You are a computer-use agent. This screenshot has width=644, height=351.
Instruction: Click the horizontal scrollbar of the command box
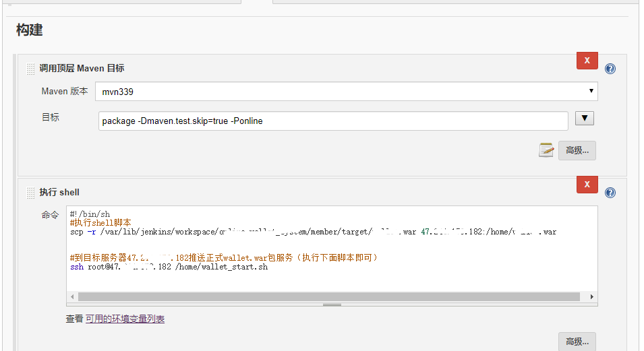point(328,296)
